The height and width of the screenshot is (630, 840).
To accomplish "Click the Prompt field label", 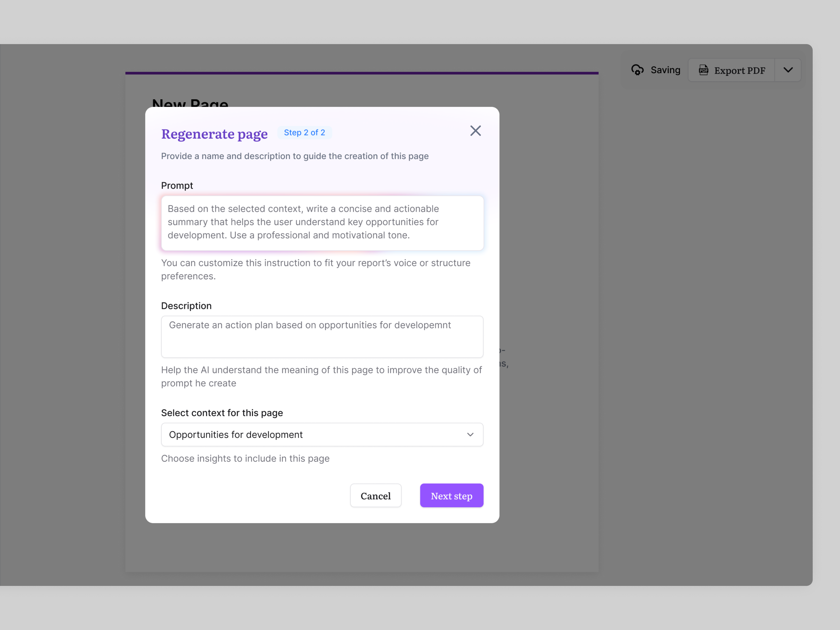I will (x=177, y=185).
